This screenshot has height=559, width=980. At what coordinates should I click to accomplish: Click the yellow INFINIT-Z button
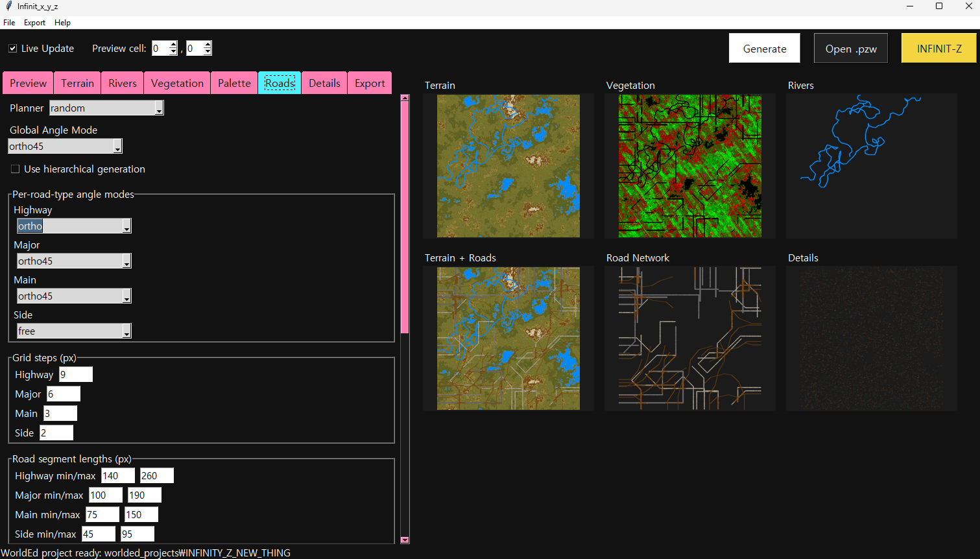(x=938, y=48)
